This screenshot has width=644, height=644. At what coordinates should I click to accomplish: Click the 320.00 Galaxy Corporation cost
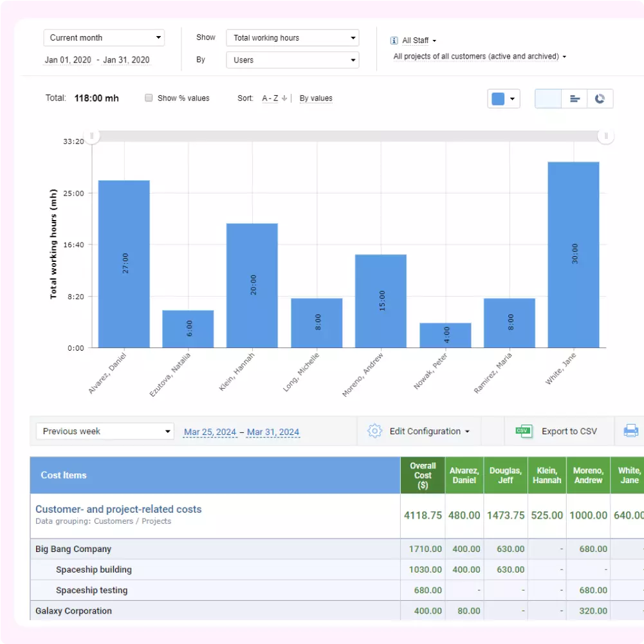pyautogui.click(x=593, y=611)
